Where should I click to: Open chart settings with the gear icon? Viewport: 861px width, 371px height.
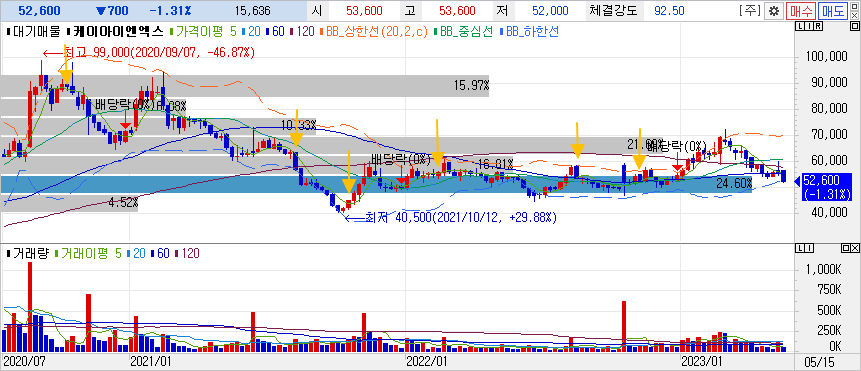pyautogui.click(x=775, y=10)
